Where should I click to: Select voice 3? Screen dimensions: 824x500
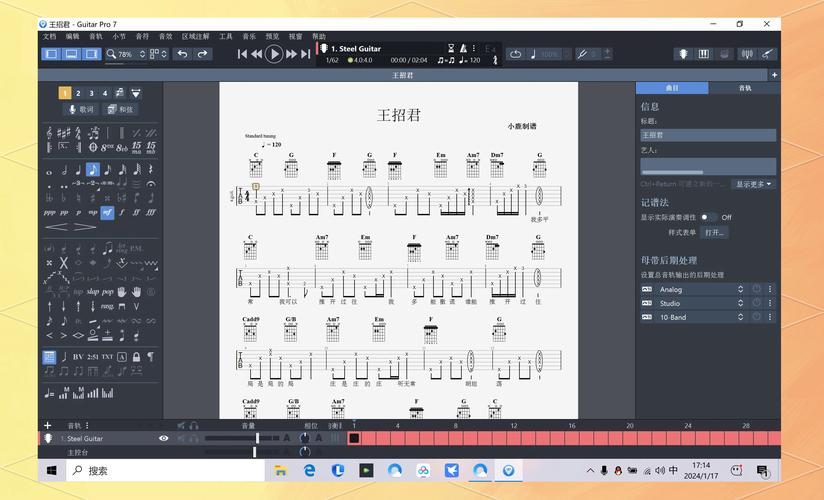point(91,93)
